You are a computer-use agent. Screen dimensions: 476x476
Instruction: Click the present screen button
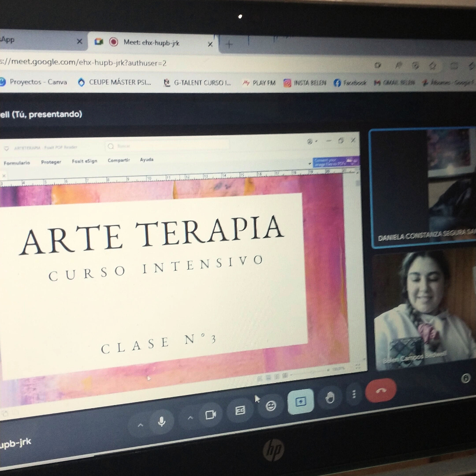(301, 402)
